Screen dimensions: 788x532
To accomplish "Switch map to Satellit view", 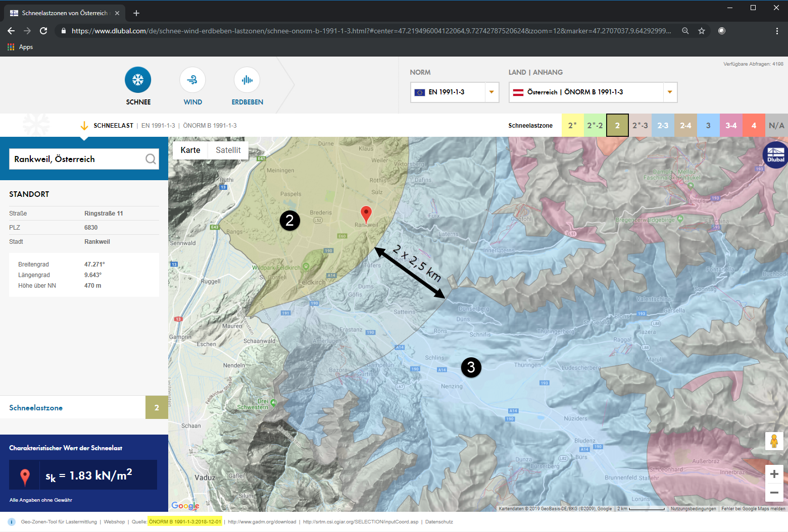I will (228, 150).
